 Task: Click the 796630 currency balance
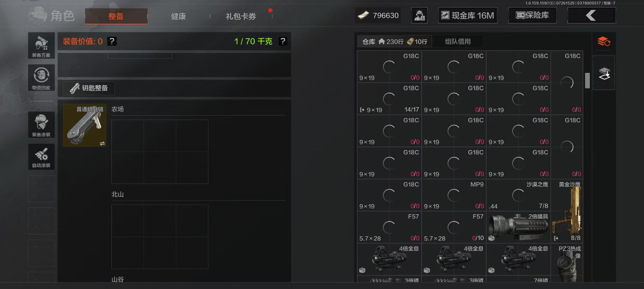coord(378,15)
